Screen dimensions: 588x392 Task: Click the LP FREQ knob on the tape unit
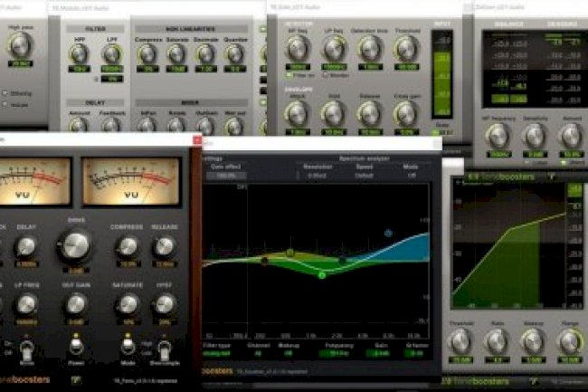pyautogui.click(x=26, y=304)
